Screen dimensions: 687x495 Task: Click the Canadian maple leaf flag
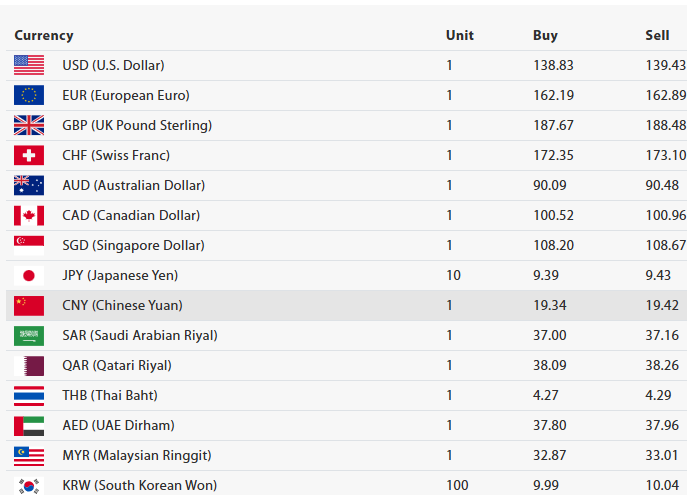pyautogui.click(x=29, y=215)
